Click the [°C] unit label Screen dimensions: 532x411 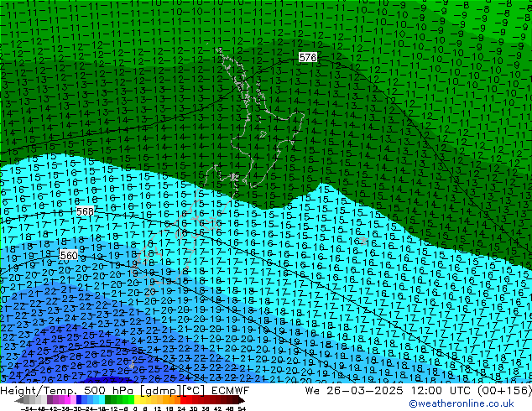[x=189, y=391]
